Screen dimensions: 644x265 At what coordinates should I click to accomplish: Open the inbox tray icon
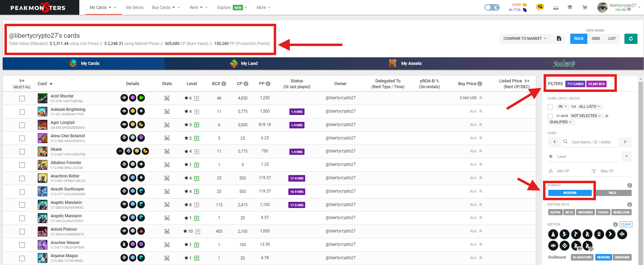click(556, 8)
